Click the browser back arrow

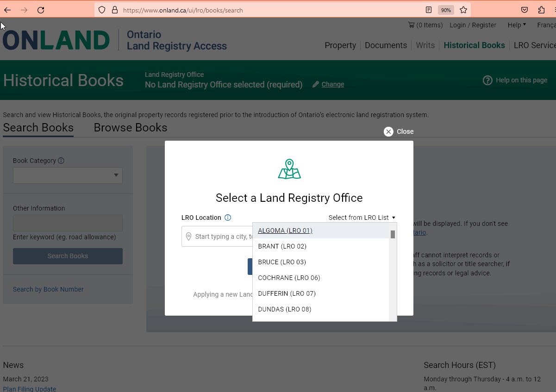pos(7,10)
